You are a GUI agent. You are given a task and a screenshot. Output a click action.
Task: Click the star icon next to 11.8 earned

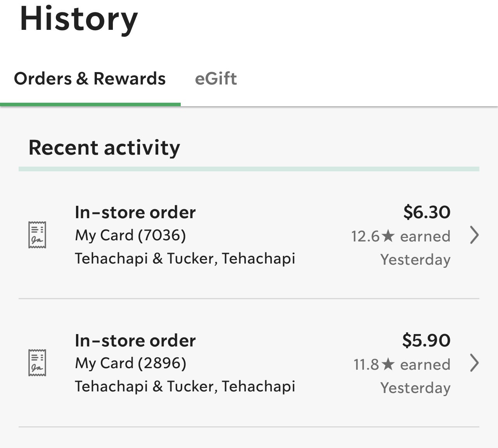388,364
